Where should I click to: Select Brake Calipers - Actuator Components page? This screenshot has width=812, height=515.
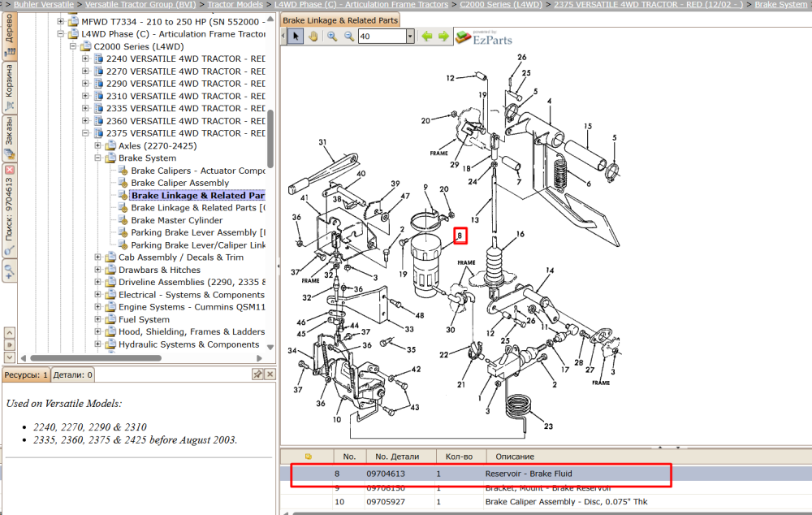coord(198,171)
